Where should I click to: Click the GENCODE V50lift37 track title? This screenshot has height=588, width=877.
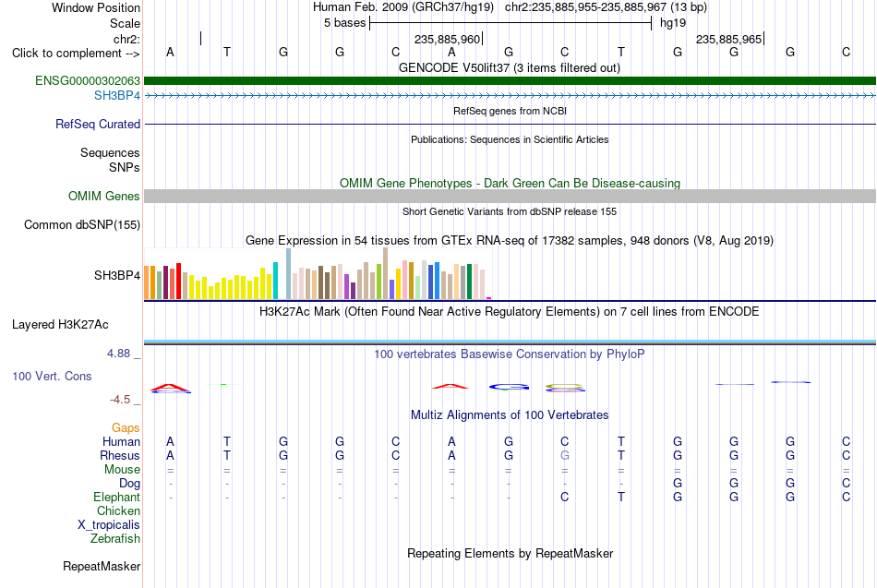pyautogui.click(x=510, y=68)
